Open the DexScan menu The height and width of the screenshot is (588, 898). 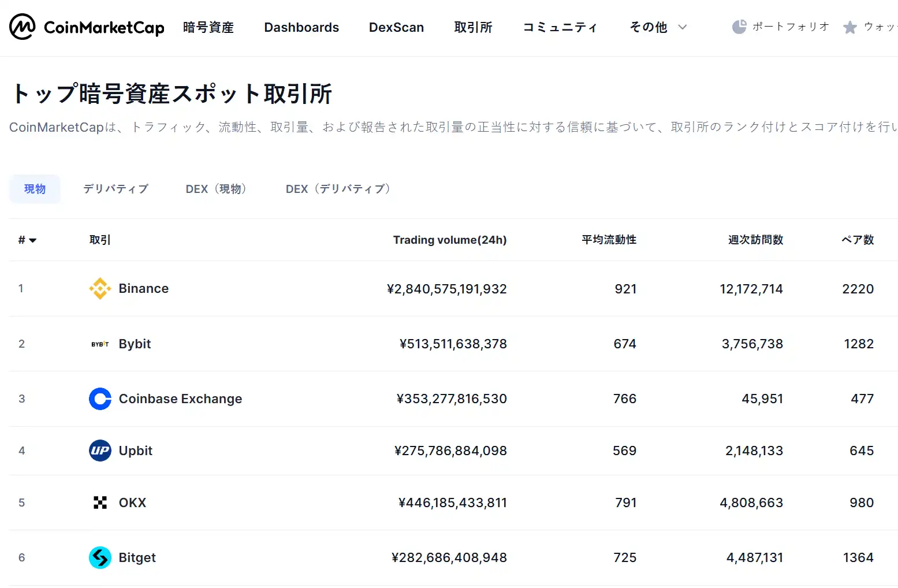point(396,27)
